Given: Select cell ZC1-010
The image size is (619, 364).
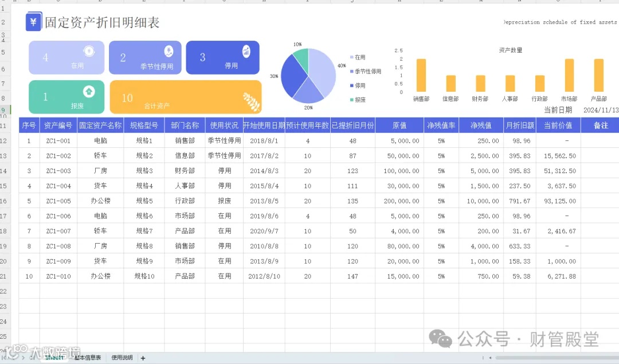Looking at the screenshot, I should click(x=58, y=276).
